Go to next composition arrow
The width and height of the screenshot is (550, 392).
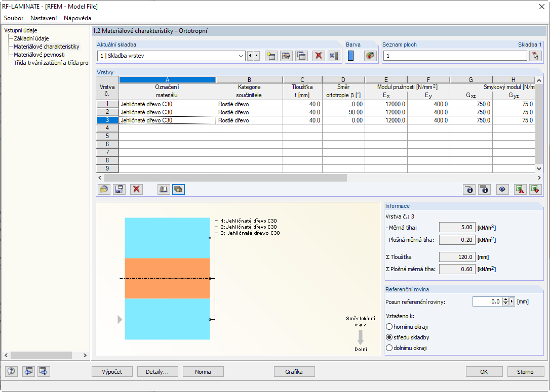257,56
